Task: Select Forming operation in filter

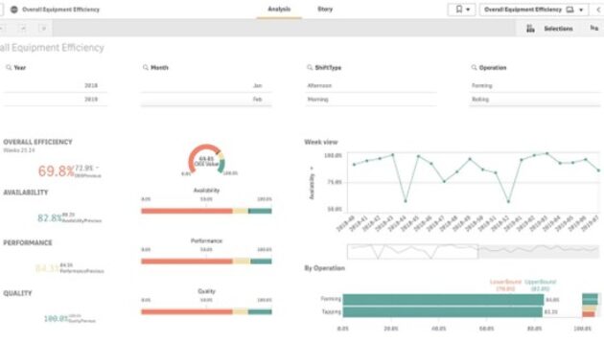Action: tap(535, 85)
